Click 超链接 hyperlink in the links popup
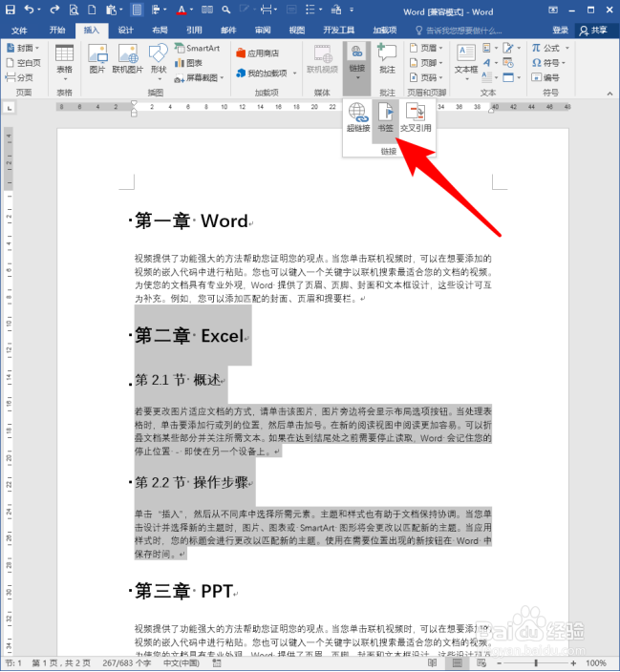 [358, 117]
